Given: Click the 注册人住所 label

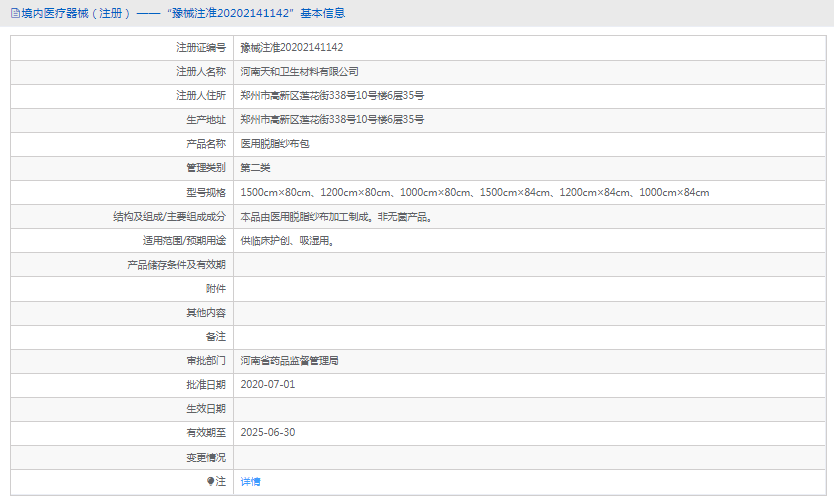Looking at the screenshot, I should pos(201,96).
